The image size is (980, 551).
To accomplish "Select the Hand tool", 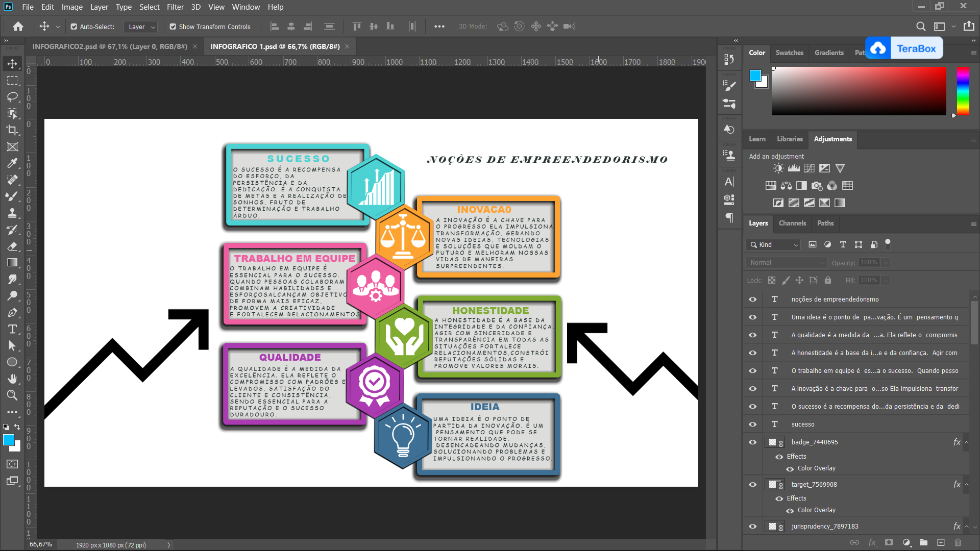I will (x=12, y=379).
